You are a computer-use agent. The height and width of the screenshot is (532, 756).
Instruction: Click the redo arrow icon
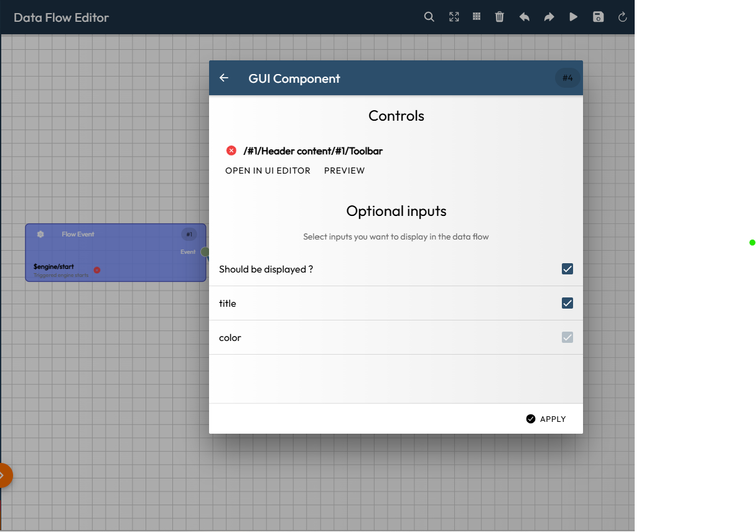coord(549,17)
